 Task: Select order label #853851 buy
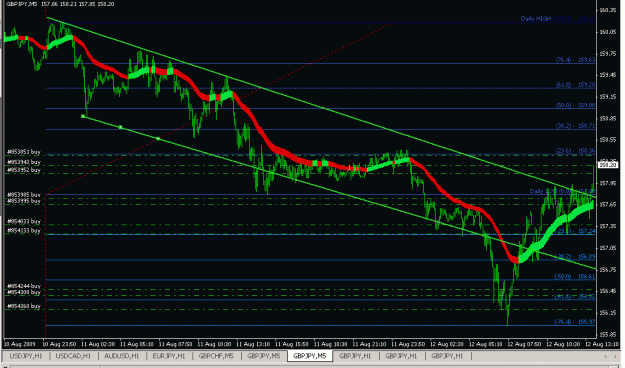point(24,152)
